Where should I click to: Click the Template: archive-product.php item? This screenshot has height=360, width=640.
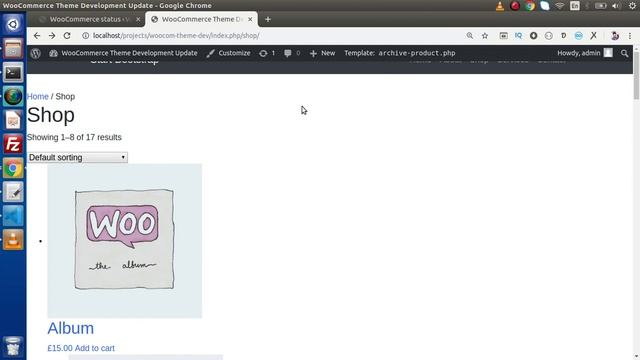click(x=400, y=53)
